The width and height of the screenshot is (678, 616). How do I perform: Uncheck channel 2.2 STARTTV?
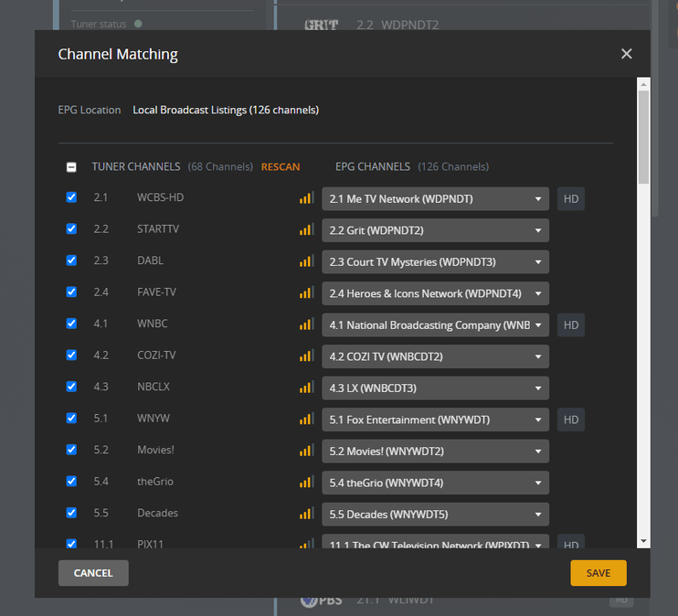click(x=71, y=228)
